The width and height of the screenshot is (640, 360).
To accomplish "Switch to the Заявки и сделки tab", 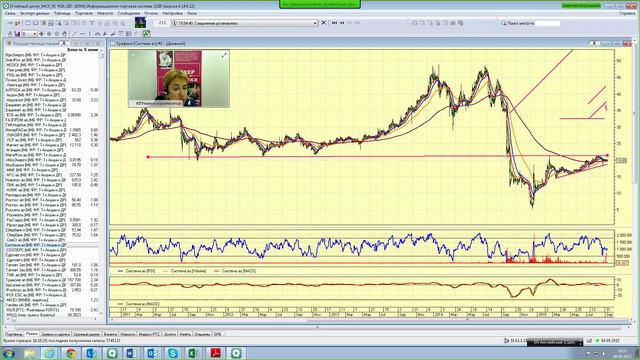I will pyautogui.click(x=56, y=334).
